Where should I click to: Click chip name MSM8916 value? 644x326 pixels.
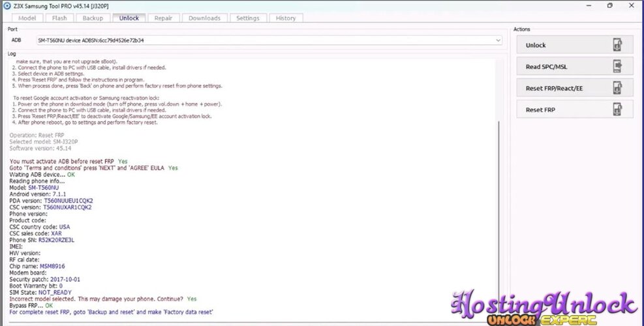click(52, 266)
